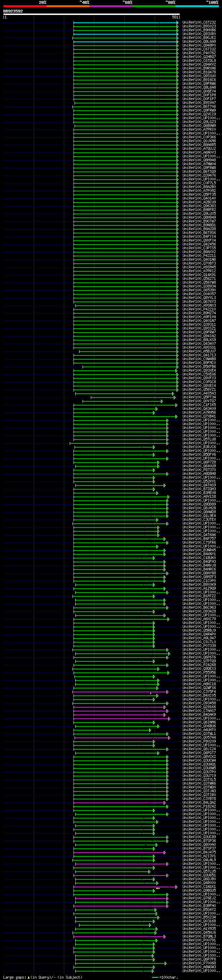Select hit label UniRef100_P80209
Image resolution: width=222 pixels, height=980 pixels.
point(199,742)
